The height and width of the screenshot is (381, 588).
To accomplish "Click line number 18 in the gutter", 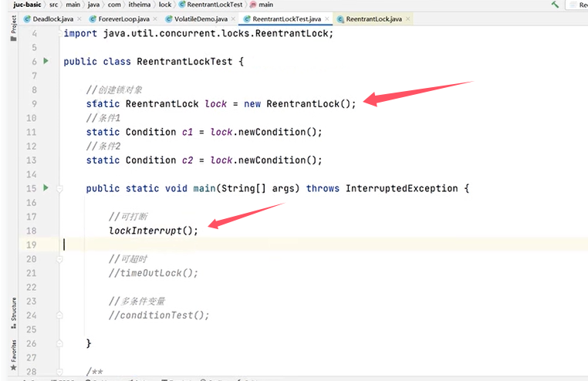I will point(32,231).
